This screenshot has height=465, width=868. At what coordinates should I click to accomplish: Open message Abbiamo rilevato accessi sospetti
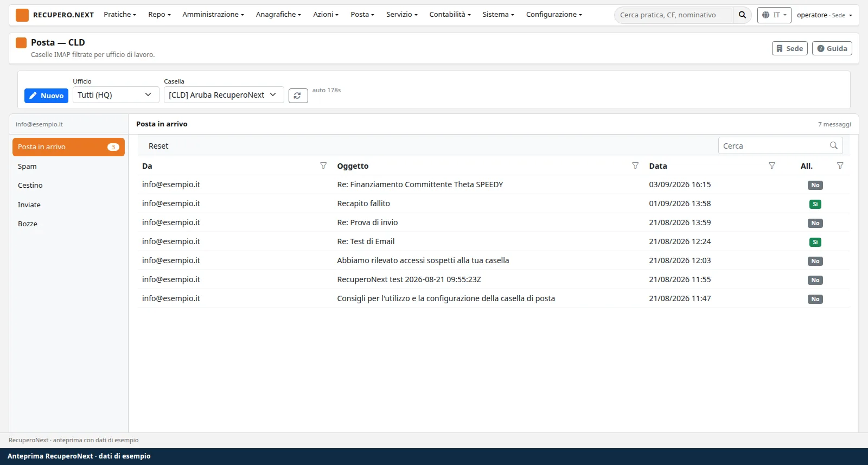point(494,260)
